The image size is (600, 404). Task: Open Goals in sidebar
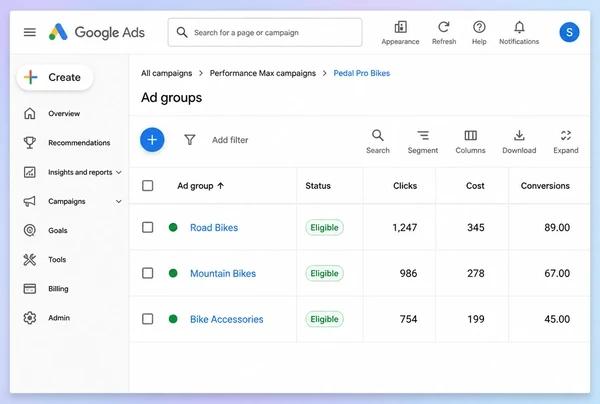[58, 231]
